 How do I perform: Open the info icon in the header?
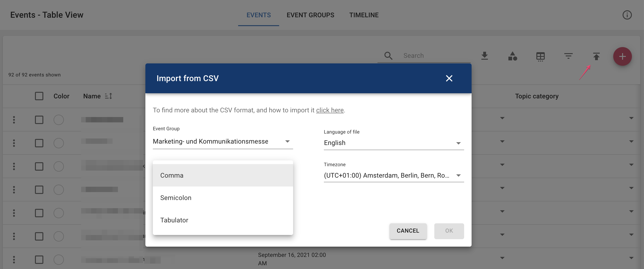[x=627, y=15]
